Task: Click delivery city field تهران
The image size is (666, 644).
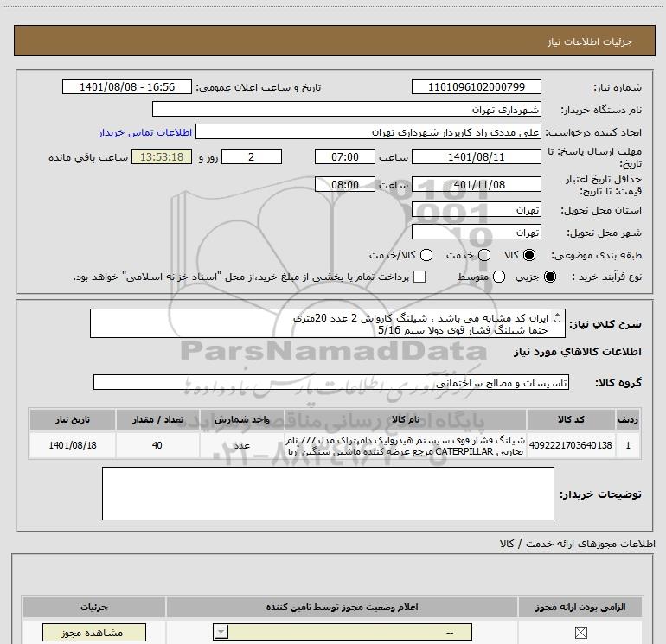Action: [476, 233]
